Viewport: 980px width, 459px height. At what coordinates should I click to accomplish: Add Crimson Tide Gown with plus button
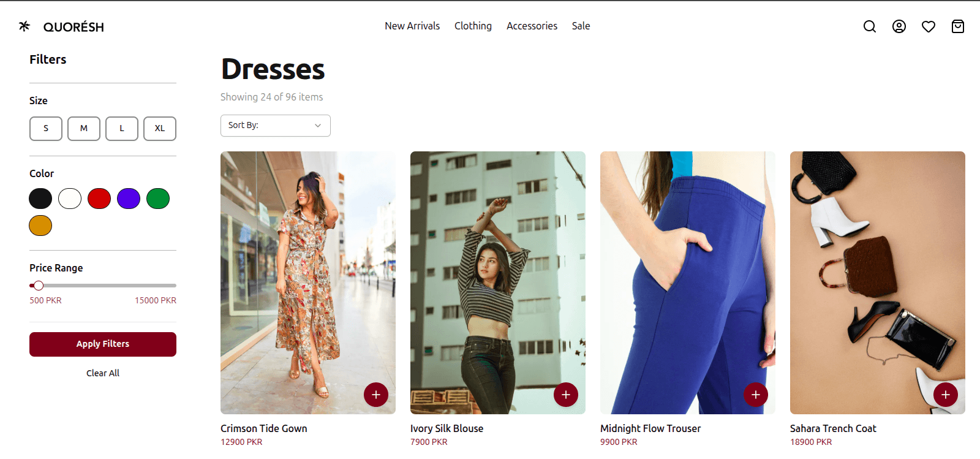(375, 395)
